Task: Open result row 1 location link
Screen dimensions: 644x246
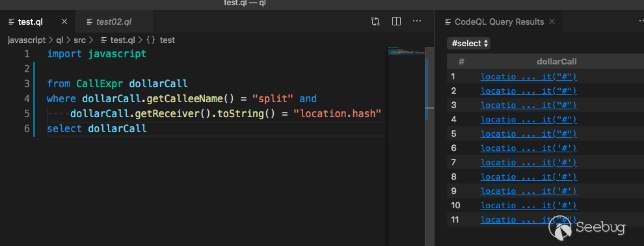Action: tap(529, 76)
